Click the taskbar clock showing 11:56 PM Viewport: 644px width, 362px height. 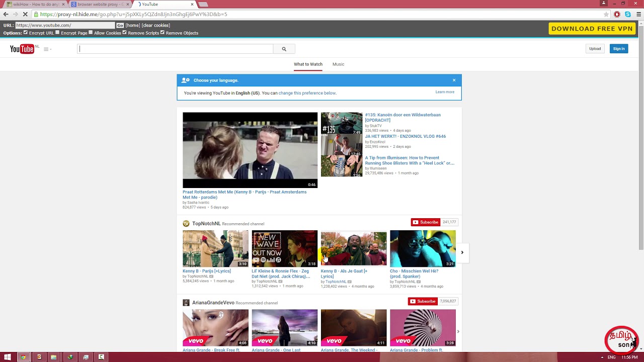tap(629, 357)
